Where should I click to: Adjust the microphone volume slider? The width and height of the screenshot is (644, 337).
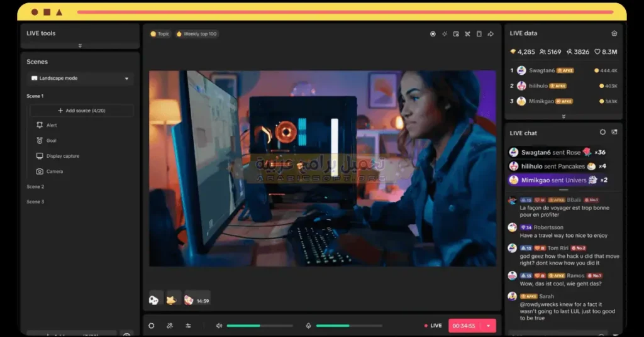[349, 326]
